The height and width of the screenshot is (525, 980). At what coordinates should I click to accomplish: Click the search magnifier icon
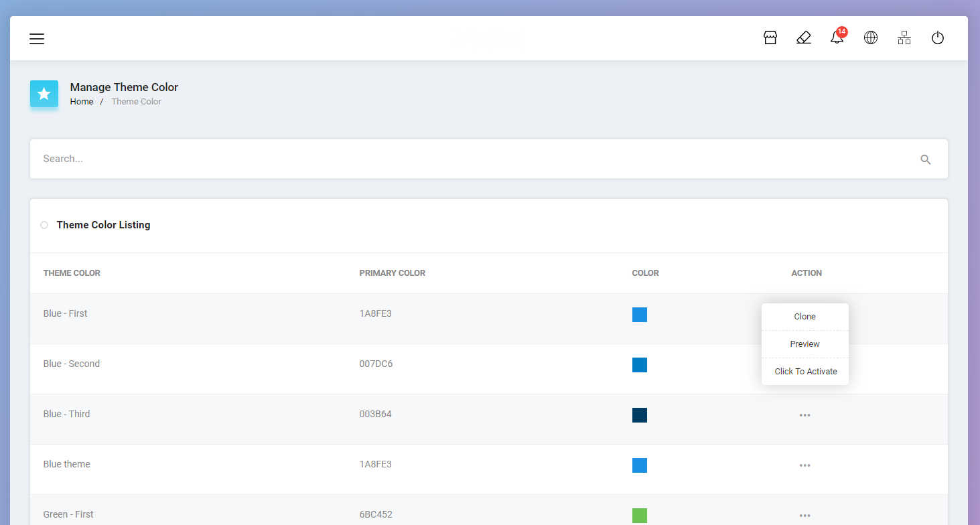925,159
